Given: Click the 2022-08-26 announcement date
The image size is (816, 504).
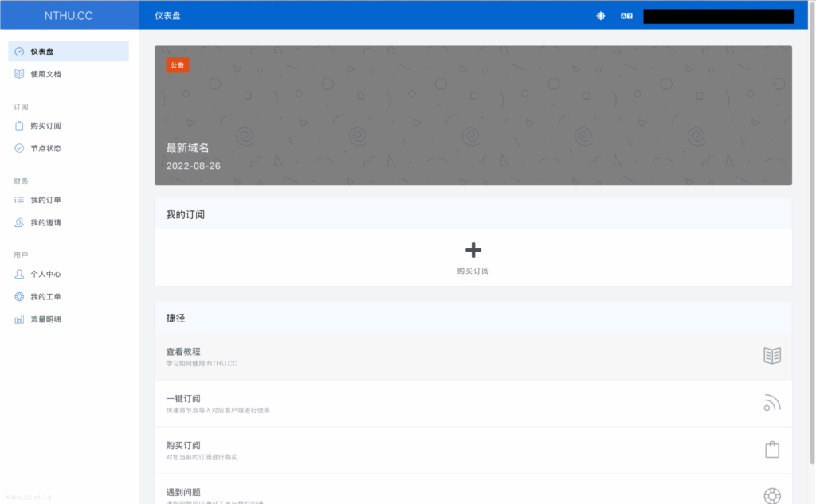Looking at the screenshot, I should [193, 166].
